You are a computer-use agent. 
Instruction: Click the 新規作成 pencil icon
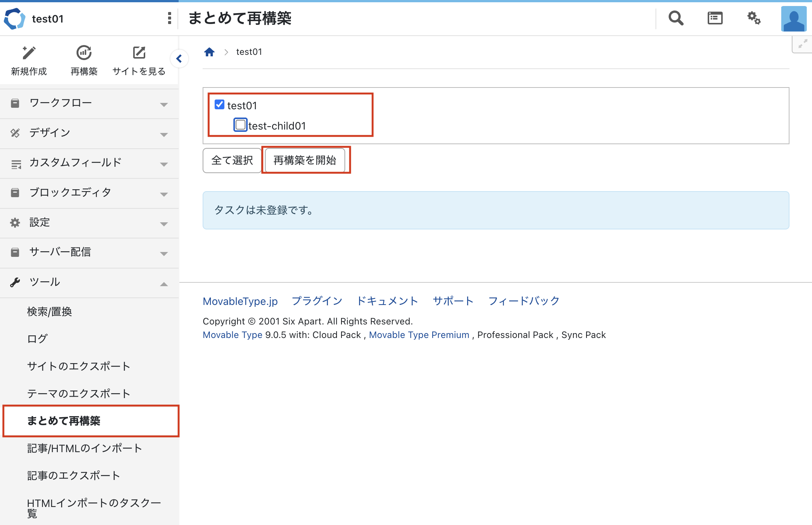[29, 53]
